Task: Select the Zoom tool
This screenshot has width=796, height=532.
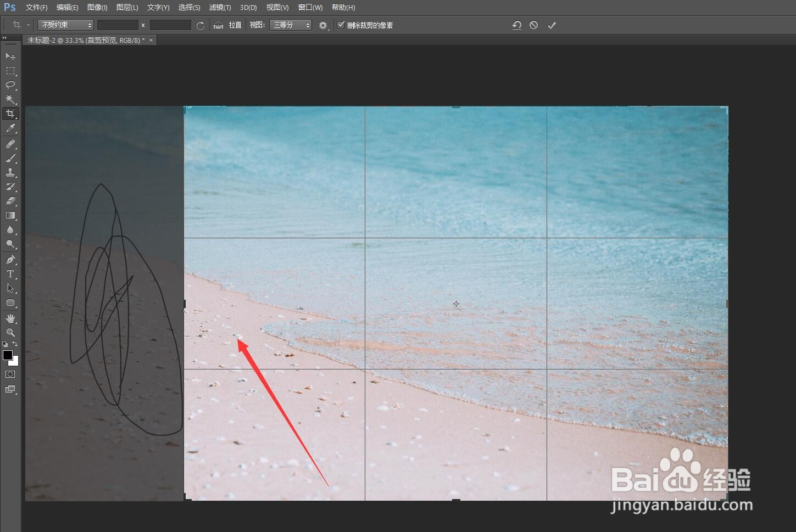Action: (10, 333)
